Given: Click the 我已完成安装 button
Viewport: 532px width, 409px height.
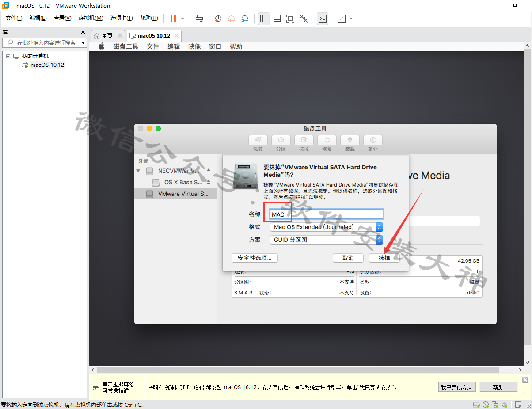Looking at the screenshot, I should 457,387.
